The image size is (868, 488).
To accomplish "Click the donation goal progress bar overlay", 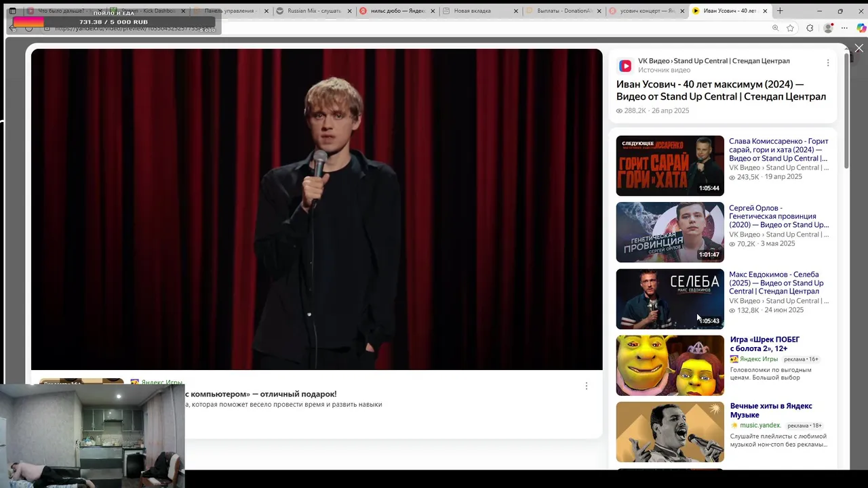I will tap(113, 22).
